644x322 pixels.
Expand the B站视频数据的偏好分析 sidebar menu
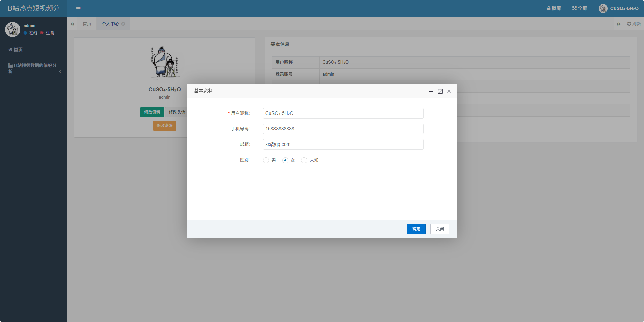click(x=34, y=68)
